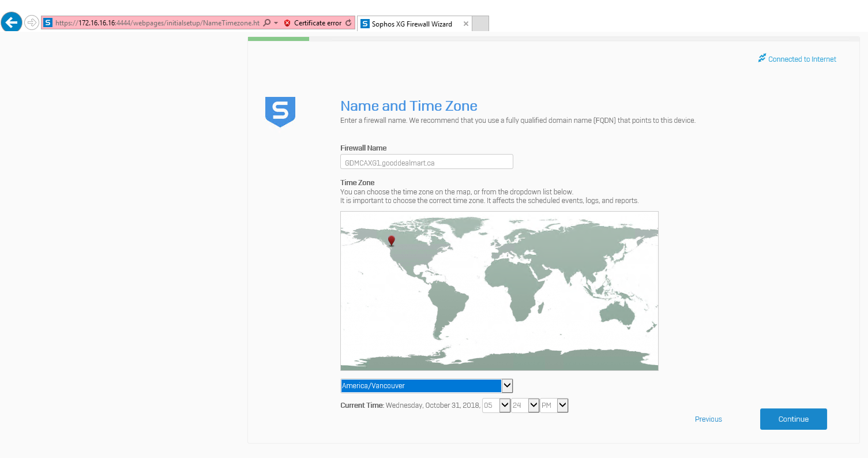Click the red Certificate error icon
868x458 pixels.
[287, 23]
